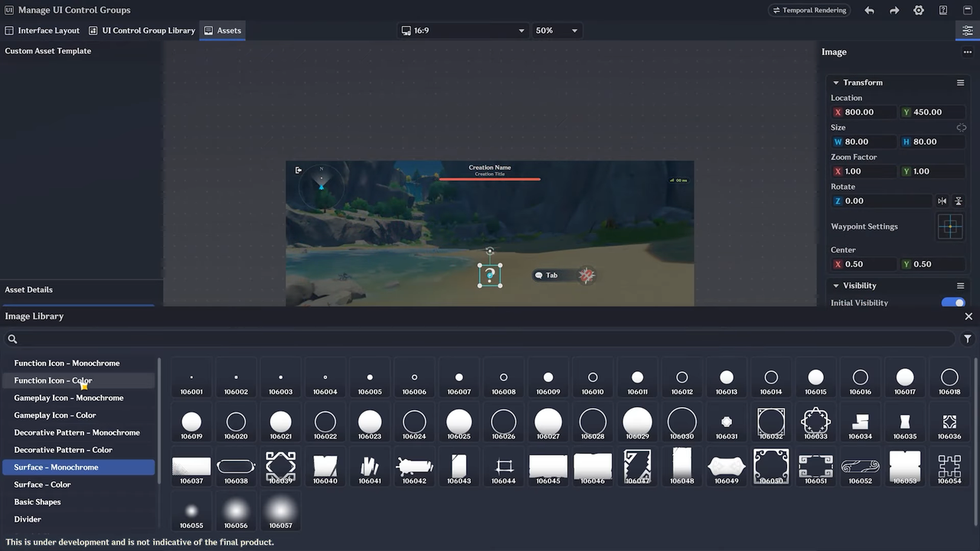Viewport: 980px width, 551px height.
Task: Click the flip vertical icon
Action: coord(958,201)
